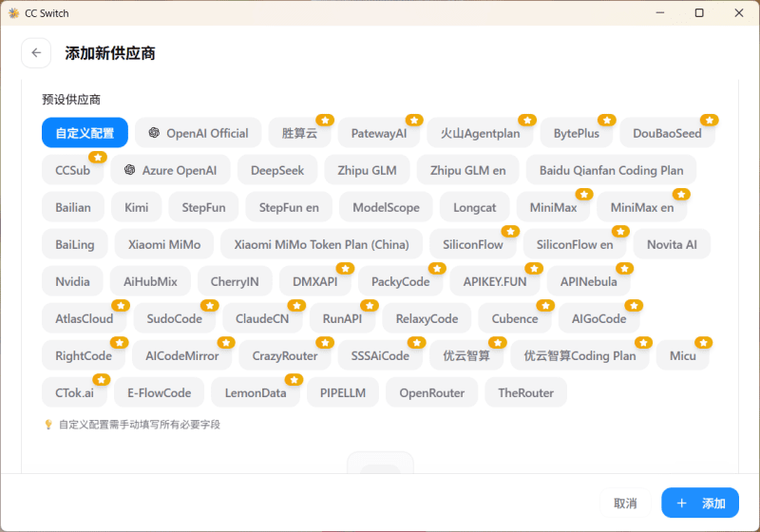Select the 自定义配置 preset
Image resolution: width=760 pixels, height=532 pixels.
tap(85, 133)
